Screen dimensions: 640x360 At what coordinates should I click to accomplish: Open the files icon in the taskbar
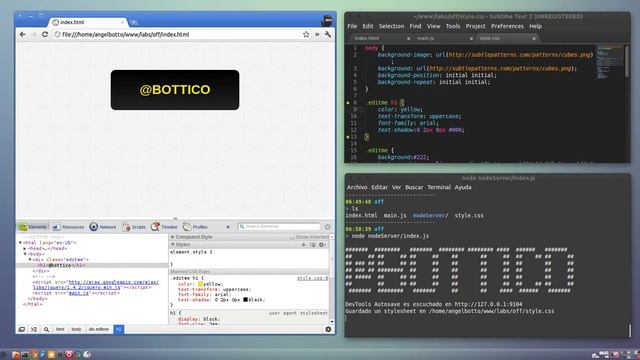click(x=16, y=355)
